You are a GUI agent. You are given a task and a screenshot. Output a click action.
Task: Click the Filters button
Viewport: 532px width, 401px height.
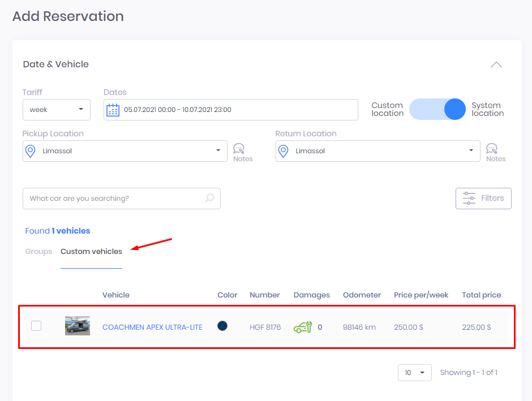[x=483, y=199]
